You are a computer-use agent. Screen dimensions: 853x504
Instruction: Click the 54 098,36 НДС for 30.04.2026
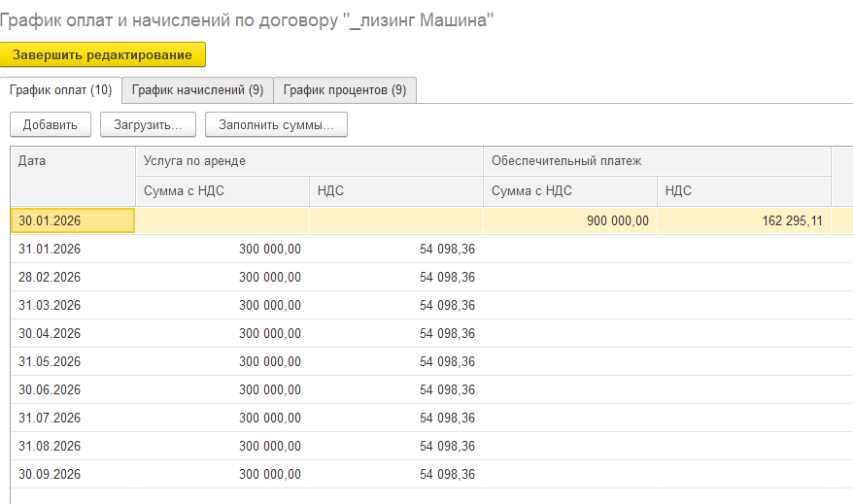click(447, 334)
